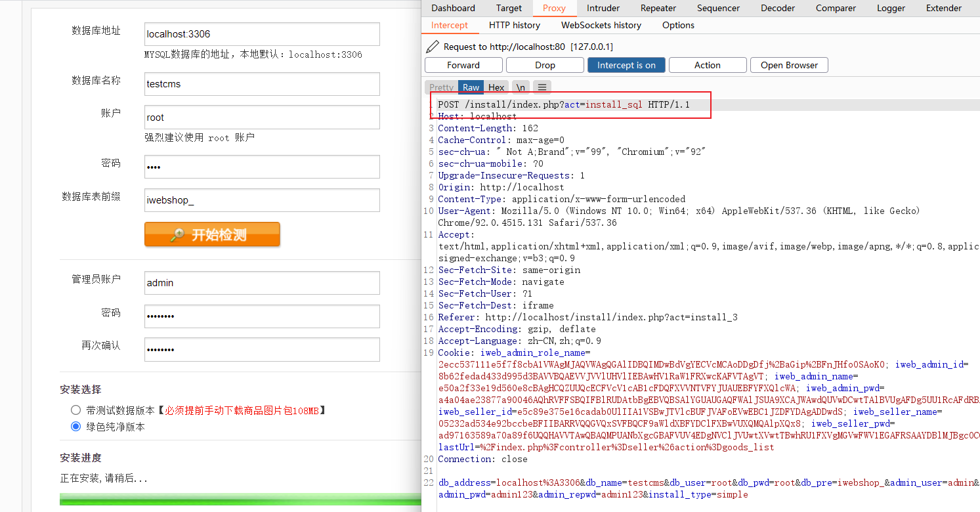Select the 绿色纯净版本 radio option
980x512 pixels.
coord(75,427)
